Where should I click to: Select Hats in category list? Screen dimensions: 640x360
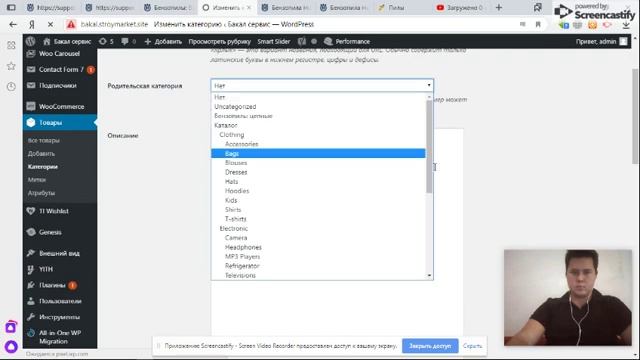(x=318, y=182)
